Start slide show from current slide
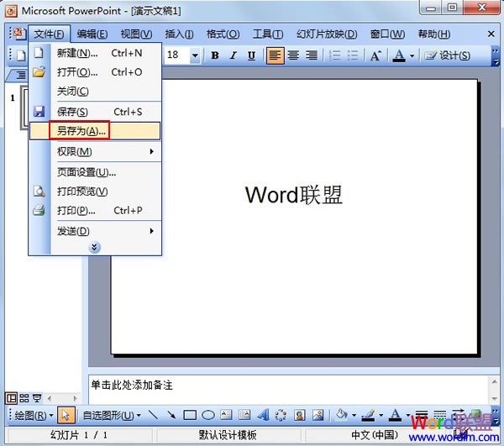Screen dimensions: 504x446 37,398
